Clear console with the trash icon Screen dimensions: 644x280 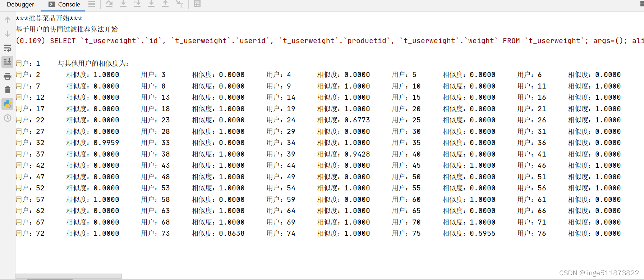(8, 90)
